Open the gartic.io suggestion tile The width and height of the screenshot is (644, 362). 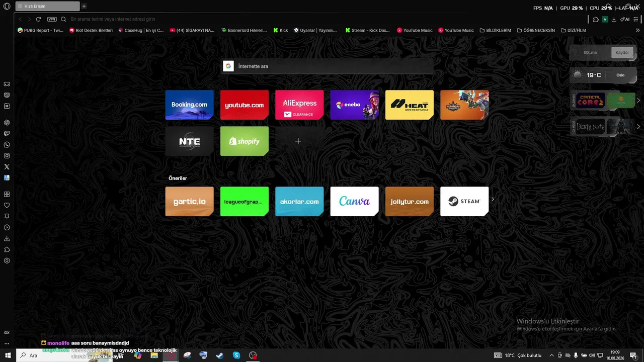coord(189,201)
